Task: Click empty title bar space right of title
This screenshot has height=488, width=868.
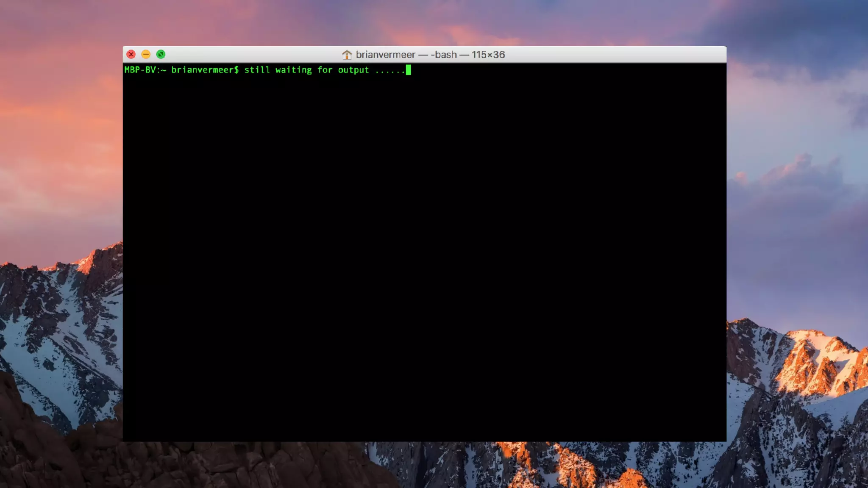Action: click(615, 54)
